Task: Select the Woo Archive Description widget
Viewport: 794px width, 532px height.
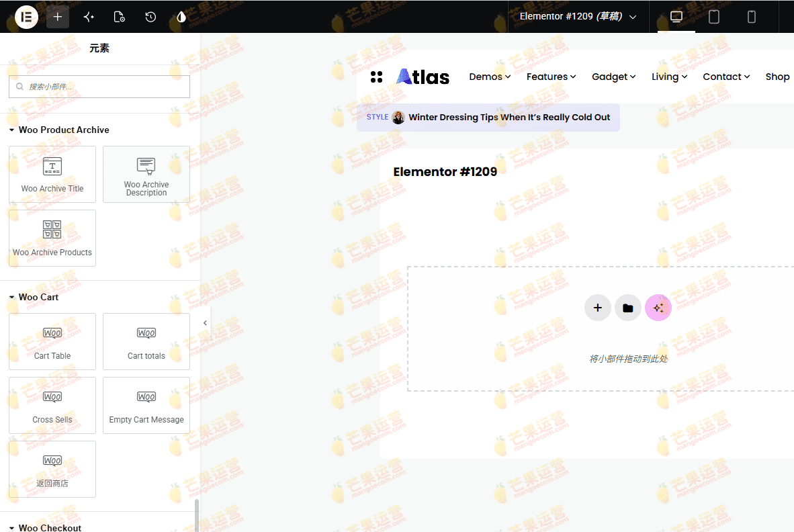Action: tap(146, 174)
